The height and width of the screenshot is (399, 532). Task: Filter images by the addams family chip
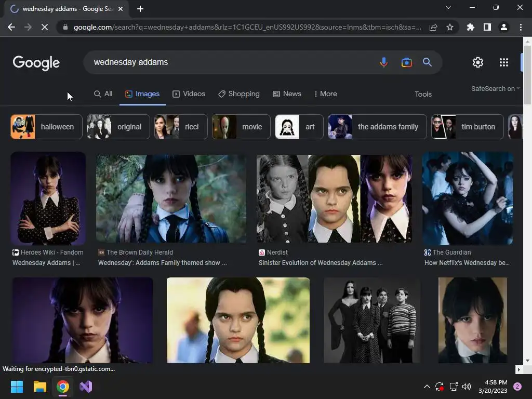click(377, 127)
